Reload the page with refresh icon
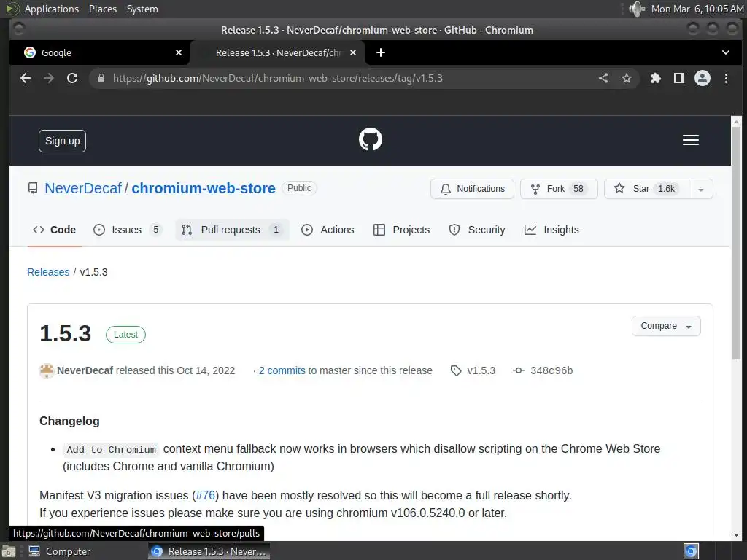747x560 pixels. 72,78
